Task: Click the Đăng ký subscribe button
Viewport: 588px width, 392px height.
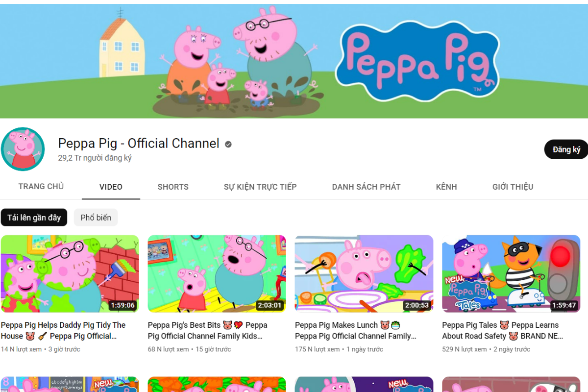Action: 566,149
